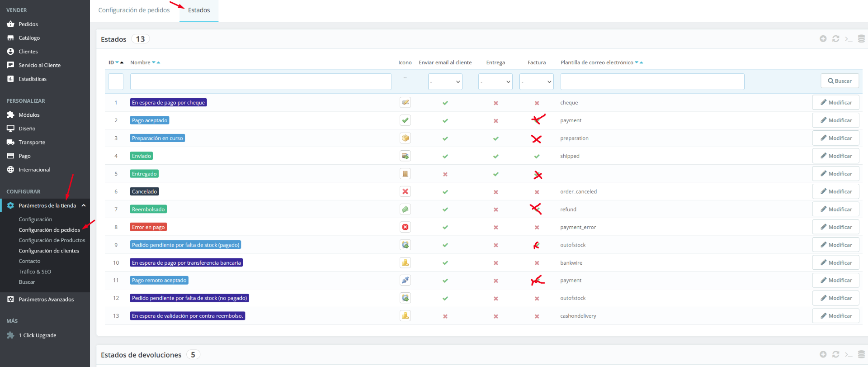The height and width of the screenshot is (367, 868).
Task: Refresh the top Estados list with the refresh icon
Action: (835, 39)
